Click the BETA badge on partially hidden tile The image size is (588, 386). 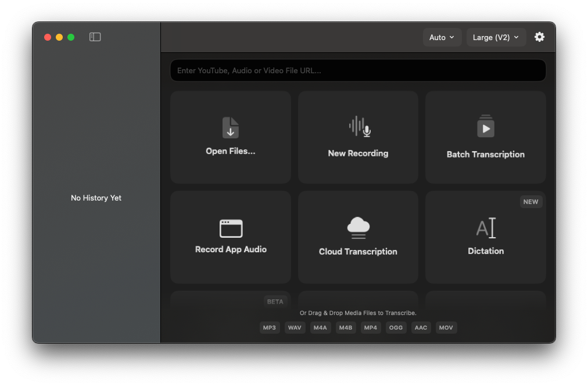[275, 302]
